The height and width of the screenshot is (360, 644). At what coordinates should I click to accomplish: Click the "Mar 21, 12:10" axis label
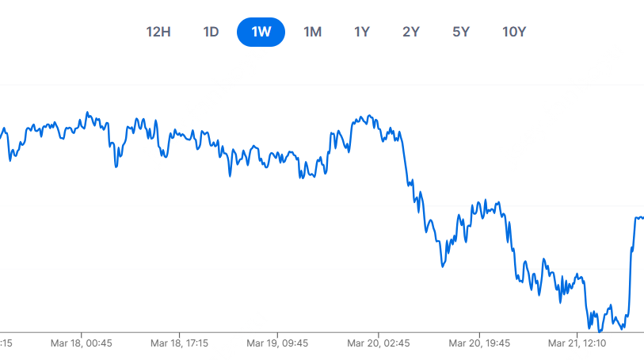(x=577, y=343)
